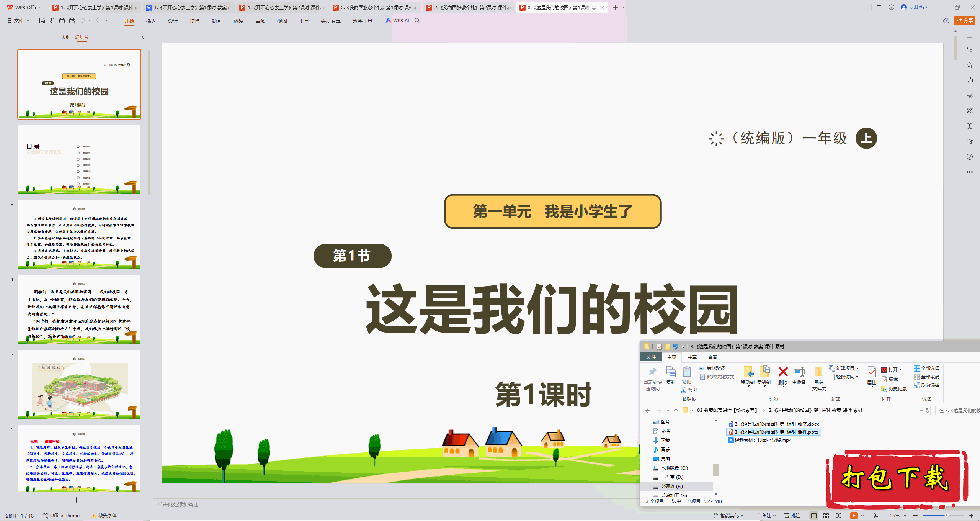Screen dimensions: 980x521
Task: Open the 动画 ribbon tab
Action: click(x=217, y=21)
